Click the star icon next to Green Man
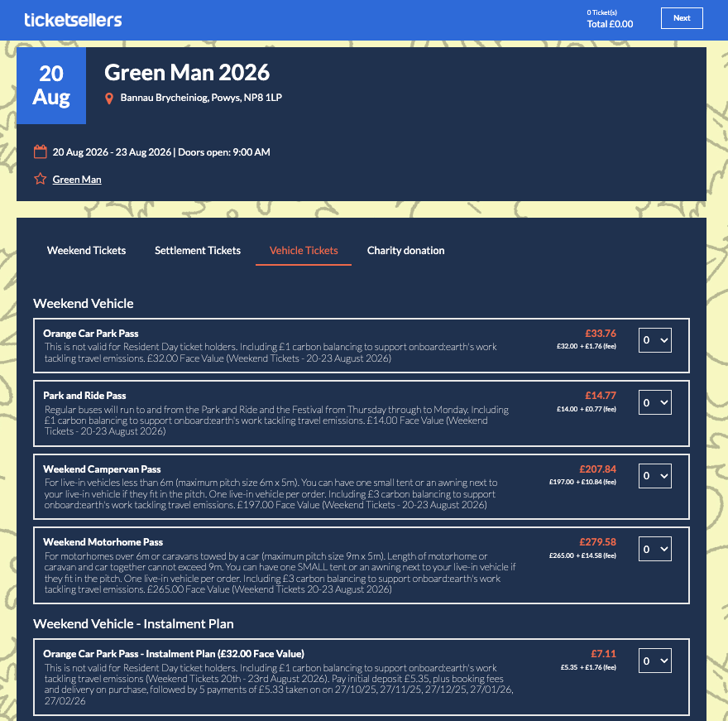The image size is (728, 721). coord(40,179)
